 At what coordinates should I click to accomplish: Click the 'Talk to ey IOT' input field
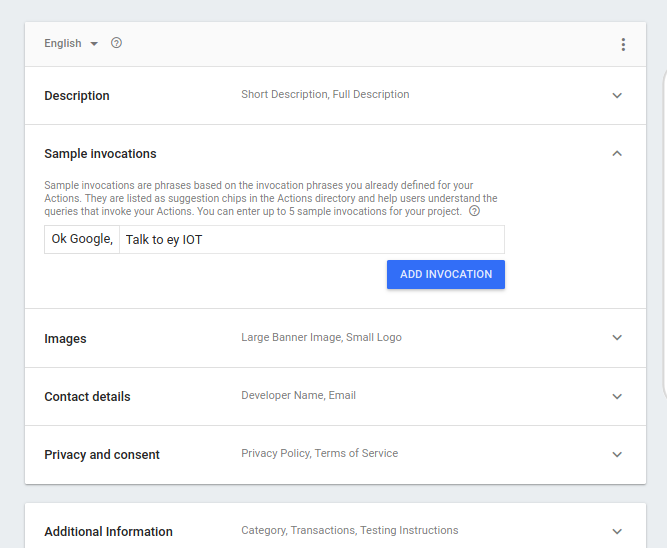(x=311, y=240)
